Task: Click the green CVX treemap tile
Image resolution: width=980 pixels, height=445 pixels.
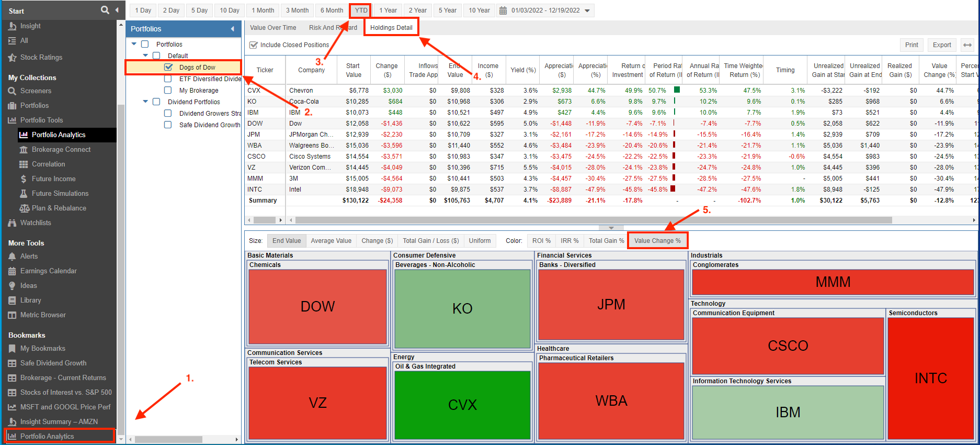Action: point(462,405)
